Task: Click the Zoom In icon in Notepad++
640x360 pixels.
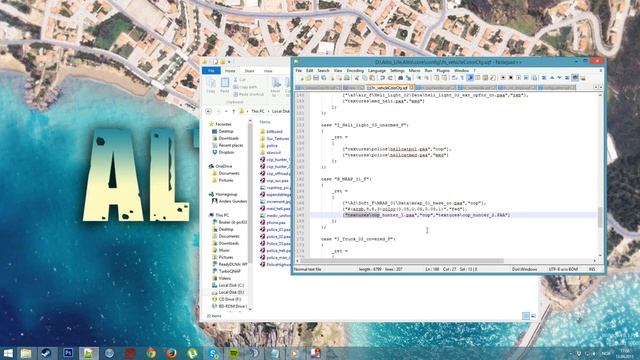Action: 419,78
